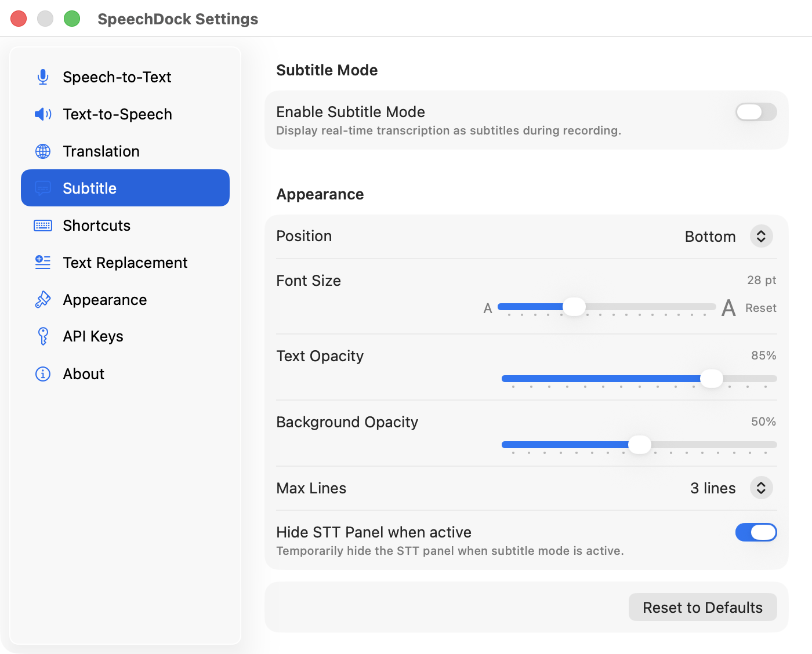Toggle the Enable Subtitle Mode switch on
The height and width of the screenshot is (654, 812).
(x=756, y=112)
